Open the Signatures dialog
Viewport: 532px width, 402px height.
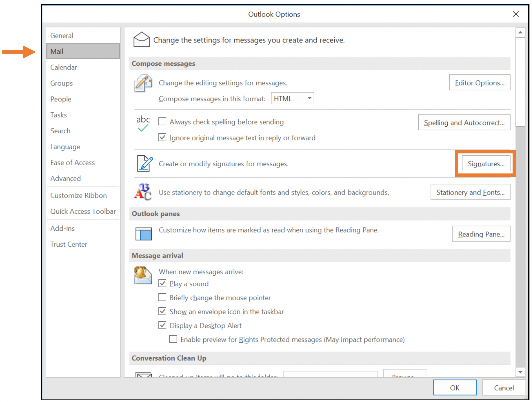pyautogui.click(x=486, y=164)
